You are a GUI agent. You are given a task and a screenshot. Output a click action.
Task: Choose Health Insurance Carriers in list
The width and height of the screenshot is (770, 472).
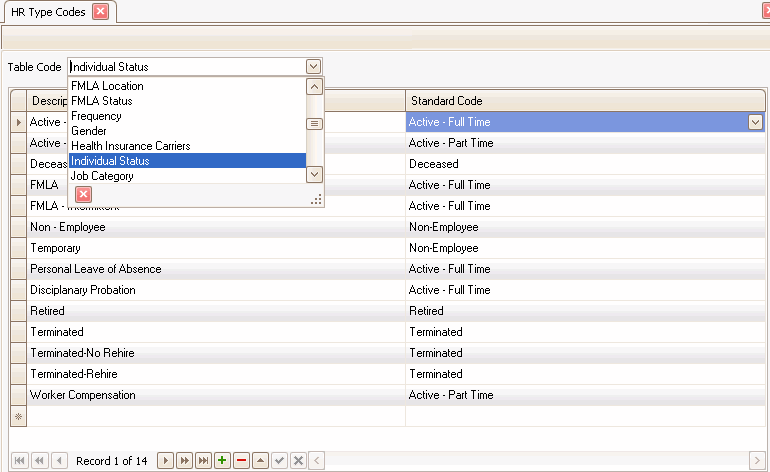tap(130, 146)
